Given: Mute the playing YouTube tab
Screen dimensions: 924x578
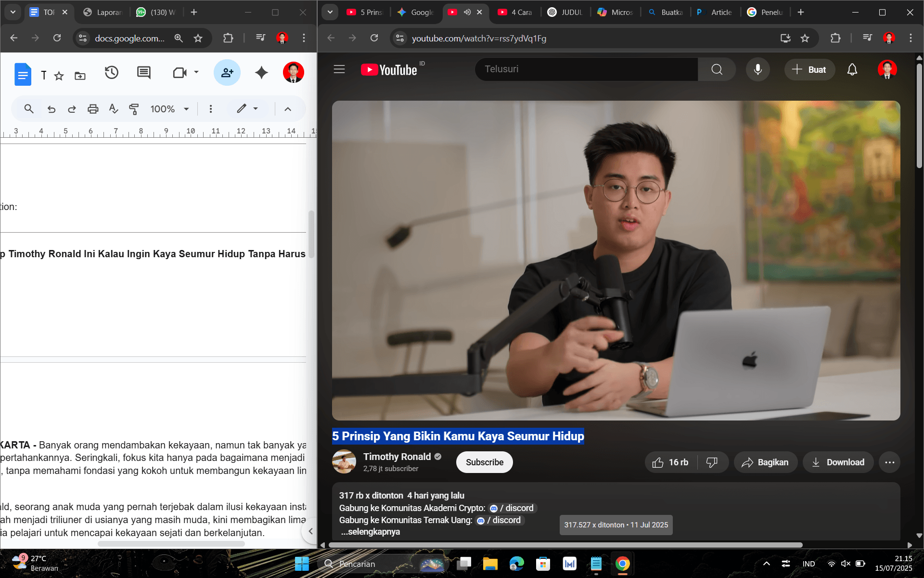Looking at the screenshot, I should pos(467,12).
